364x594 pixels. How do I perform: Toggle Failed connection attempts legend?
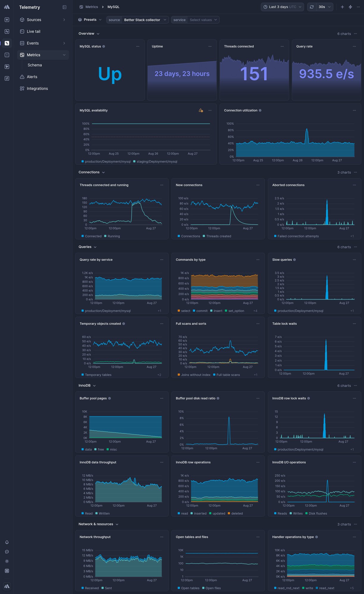click(x=296, y=236)
